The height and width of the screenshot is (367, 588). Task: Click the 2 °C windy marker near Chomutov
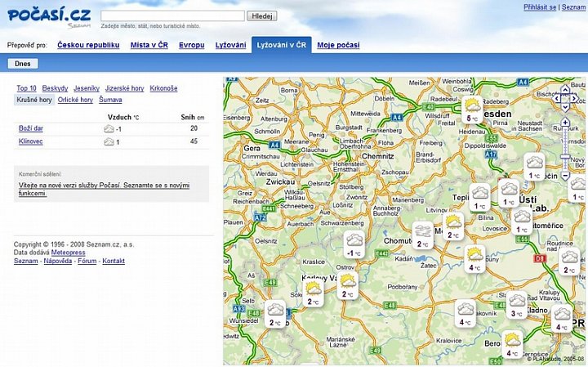click(423, 235)
